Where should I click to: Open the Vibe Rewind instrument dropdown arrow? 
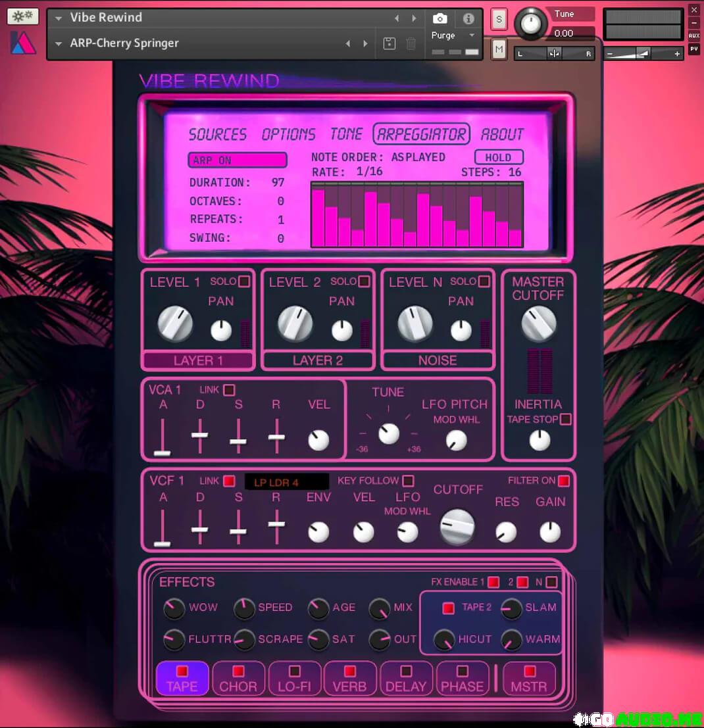click(x=59, y=18)
